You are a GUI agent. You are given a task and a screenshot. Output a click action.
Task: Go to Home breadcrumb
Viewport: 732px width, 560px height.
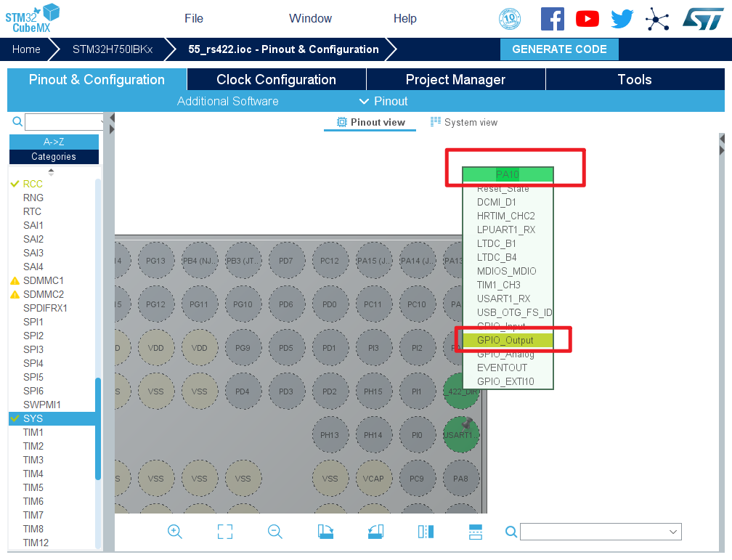click(26, 49)
